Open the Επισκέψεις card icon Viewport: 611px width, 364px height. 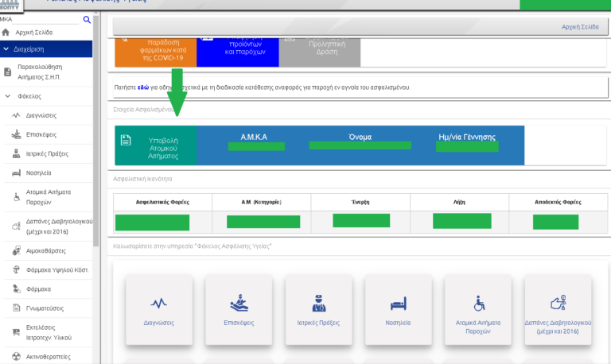(239, 304)
